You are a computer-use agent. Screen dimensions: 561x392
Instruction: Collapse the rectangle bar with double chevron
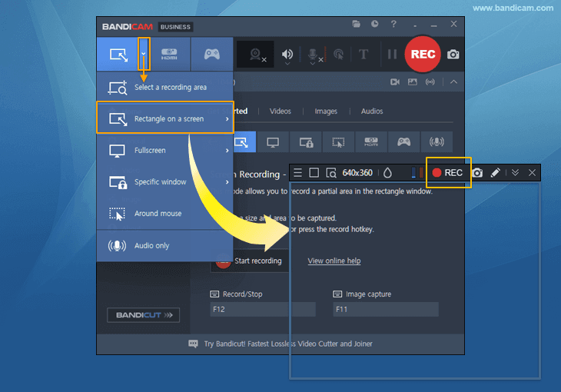[x=515, y=173]
